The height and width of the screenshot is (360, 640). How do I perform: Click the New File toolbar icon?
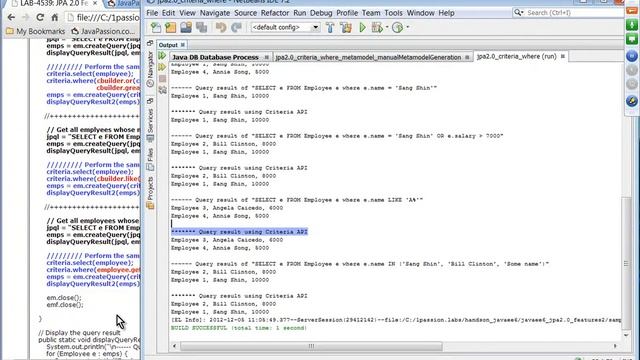pyautogui.click(x=156, y=27)
